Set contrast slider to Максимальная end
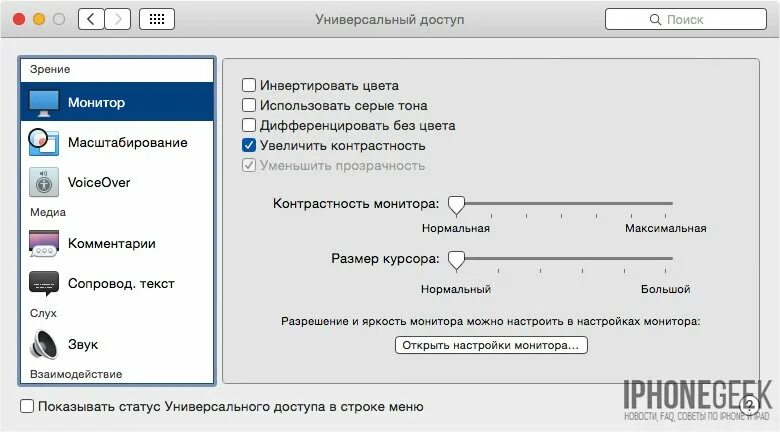 click(x=666, y=204)
